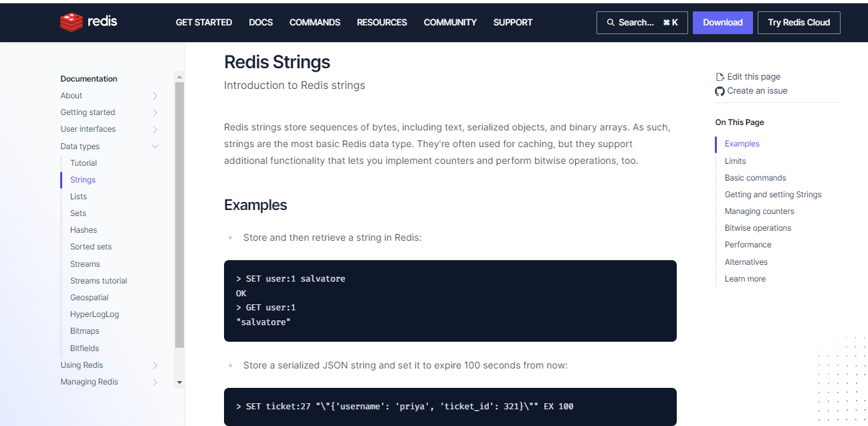Open Managing Redis in the sidebar
The width and height of the screenshot is (868, 426).
pos(89,382)
